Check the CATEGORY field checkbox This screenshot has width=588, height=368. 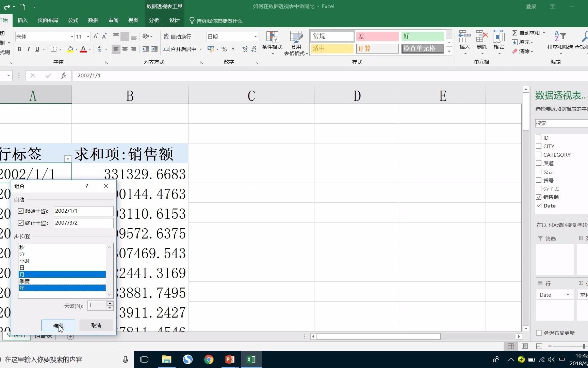(539, 155)
